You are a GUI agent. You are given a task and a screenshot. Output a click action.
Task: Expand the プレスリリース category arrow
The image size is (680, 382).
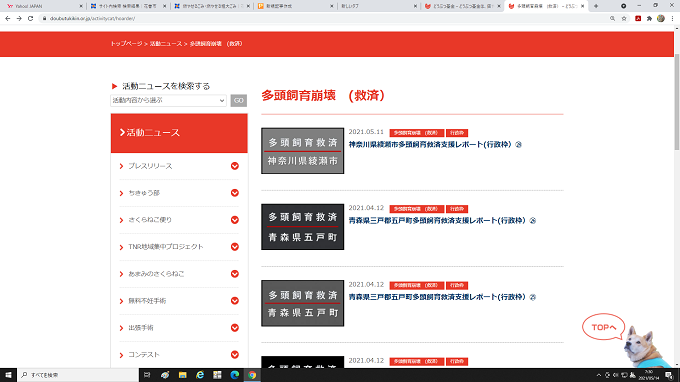[x=235, y=166]
